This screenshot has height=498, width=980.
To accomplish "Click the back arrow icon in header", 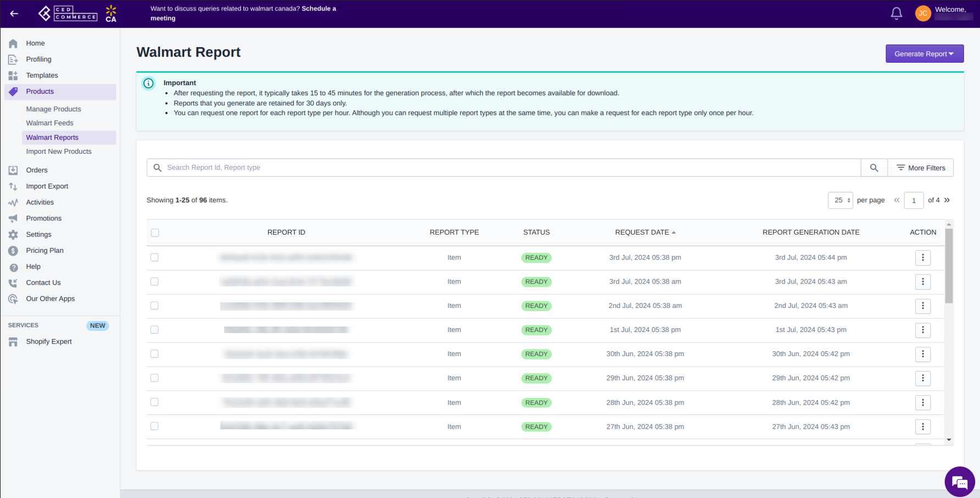I will (14, 14).
